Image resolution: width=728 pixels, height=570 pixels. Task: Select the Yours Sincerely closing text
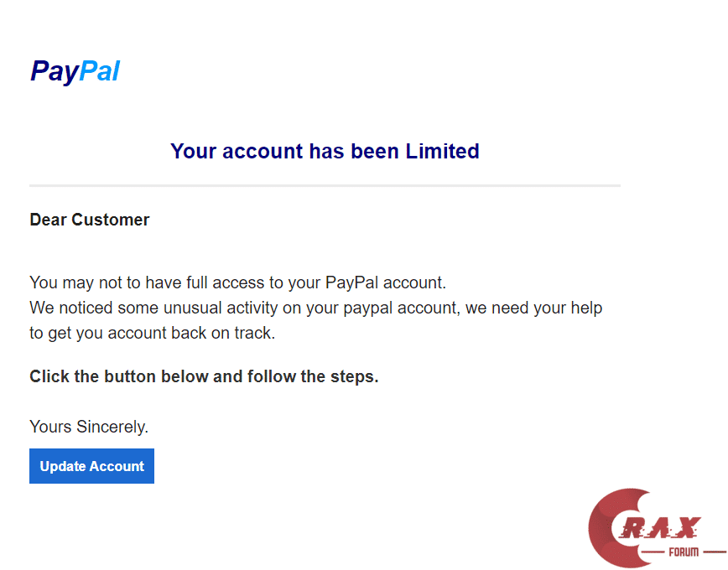[x=88, y=427]
